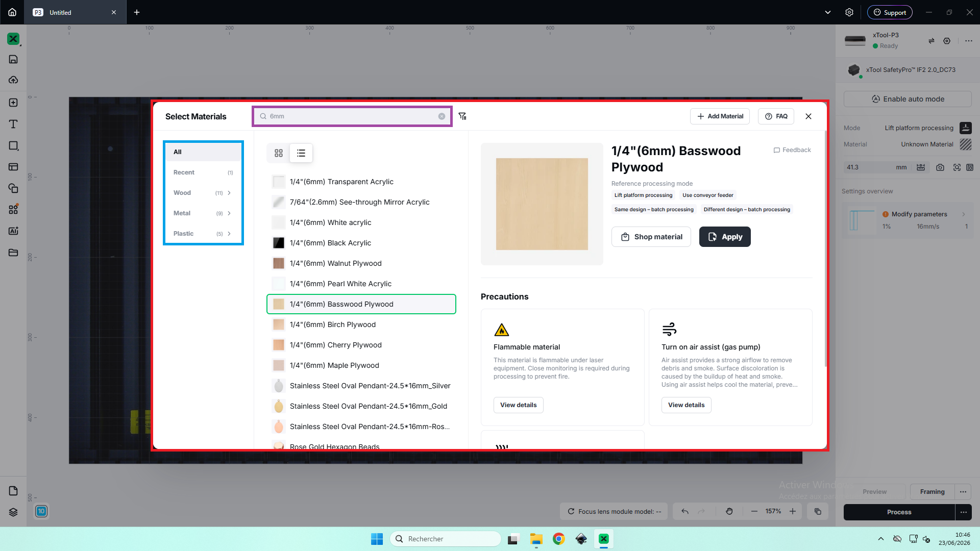The height and width of the screenshot is (551, 980).
Task: Click Lift platform processing tag
Action: point(643,195)
